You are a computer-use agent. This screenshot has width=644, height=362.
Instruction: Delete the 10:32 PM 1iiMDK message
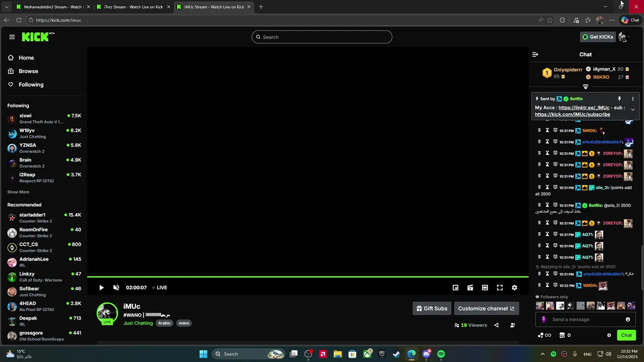pos(539,286)
